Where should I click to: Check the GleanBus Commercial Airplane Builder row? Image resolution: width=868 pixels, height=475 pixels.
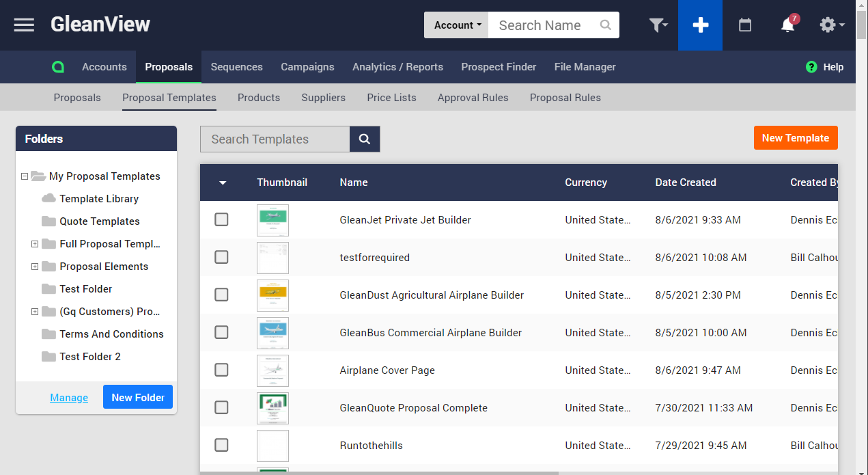[221, 332]
